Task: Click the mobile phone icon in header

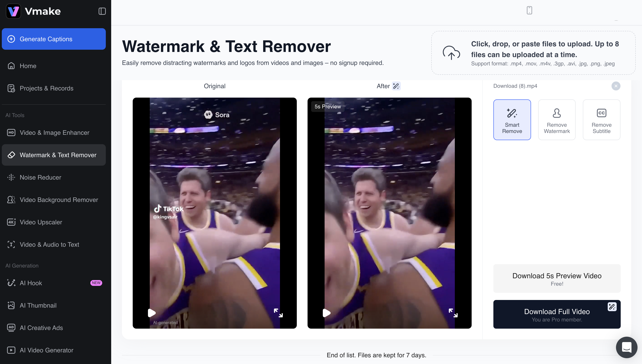Action: click(x=529, y=10)
